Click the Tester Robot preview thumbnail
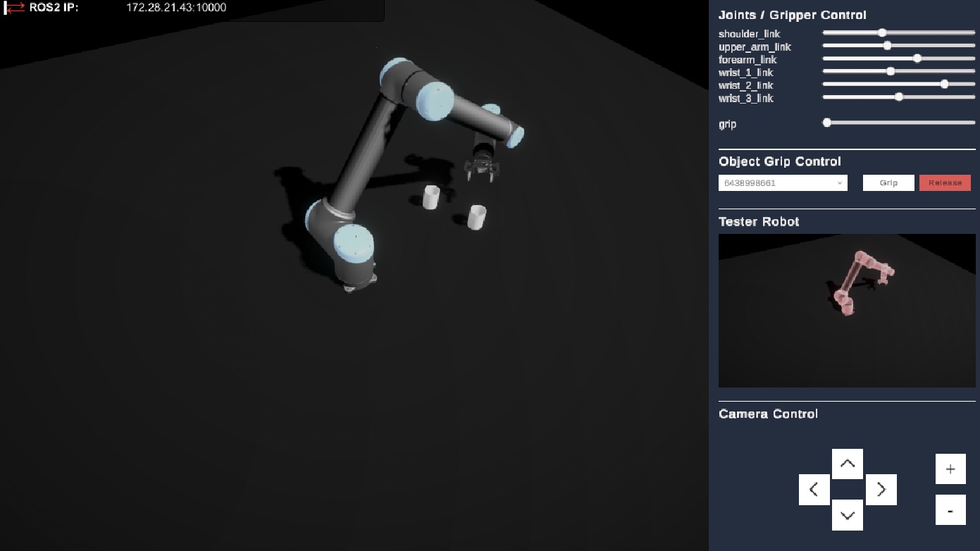Image resolution: width=980 pixels, height=551 pixels. coord(847,311)
